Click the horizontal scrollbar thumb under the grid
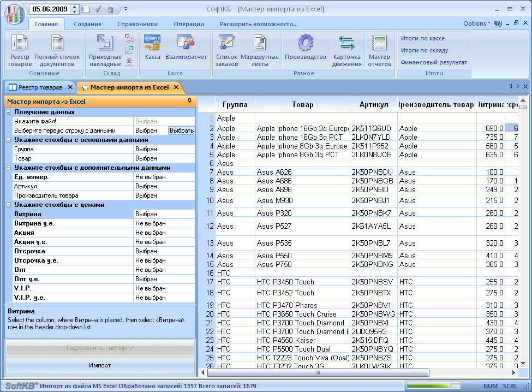 [x=318, y=373]
